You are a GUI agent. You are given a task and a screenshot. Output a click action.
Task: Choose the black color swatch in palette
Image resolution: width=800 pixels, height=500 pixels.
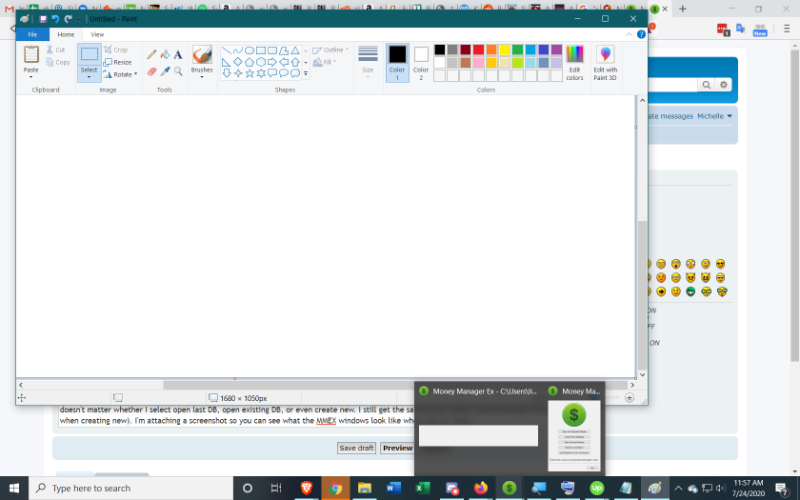click(x=440, y=49)
